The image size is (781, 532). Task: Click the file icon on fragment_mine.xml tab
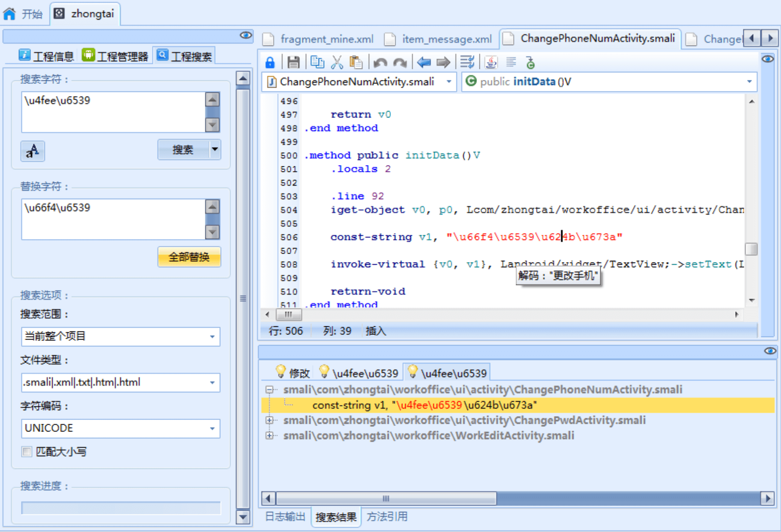pyautogui.click(x=268, y=39)
